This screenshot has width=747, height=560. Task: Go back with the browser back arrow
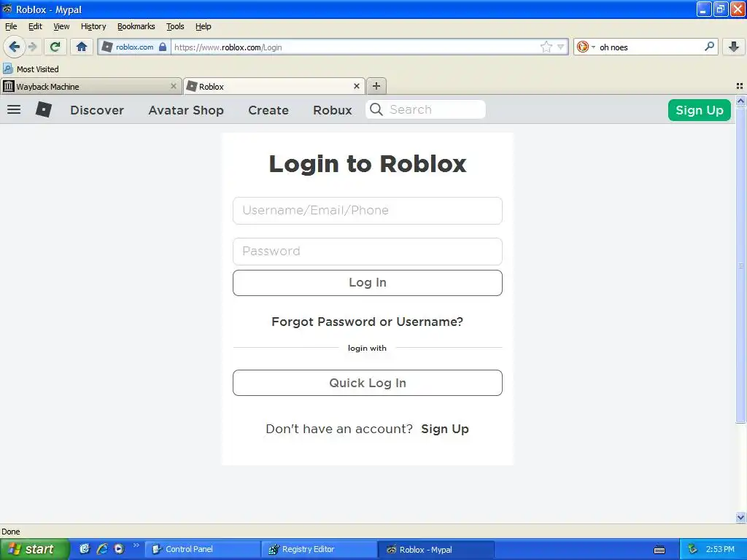[x=14, y=47]
